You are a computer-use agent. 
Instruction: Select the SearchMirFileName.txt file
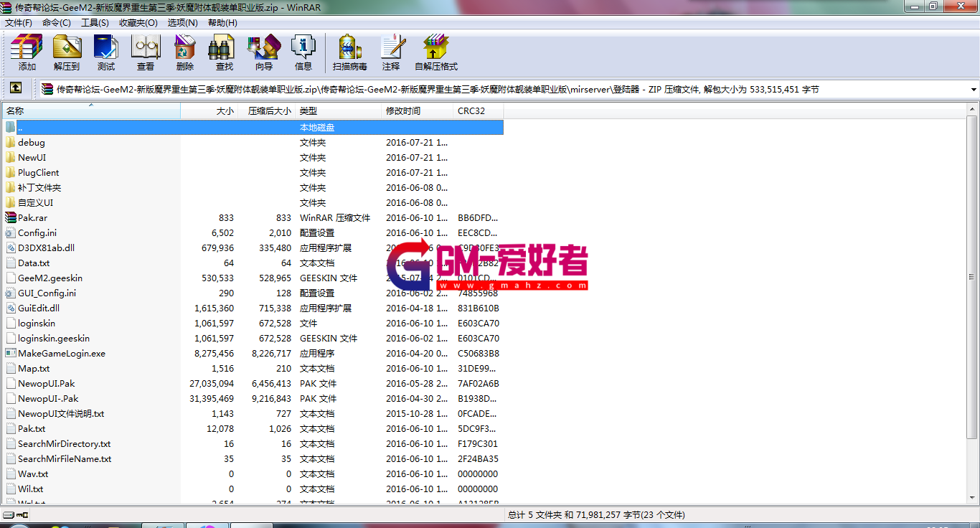pyautogui.click(x=65, y=458)
